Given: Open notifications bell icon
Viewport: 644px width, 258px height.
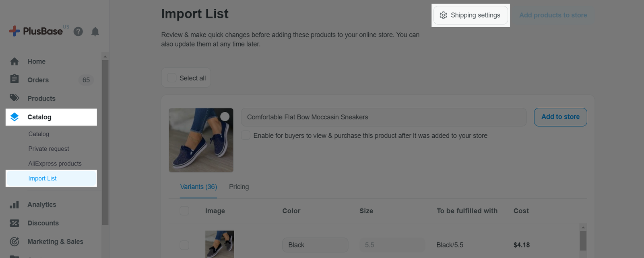Looking at the screenshot, I should pos(95,31).
